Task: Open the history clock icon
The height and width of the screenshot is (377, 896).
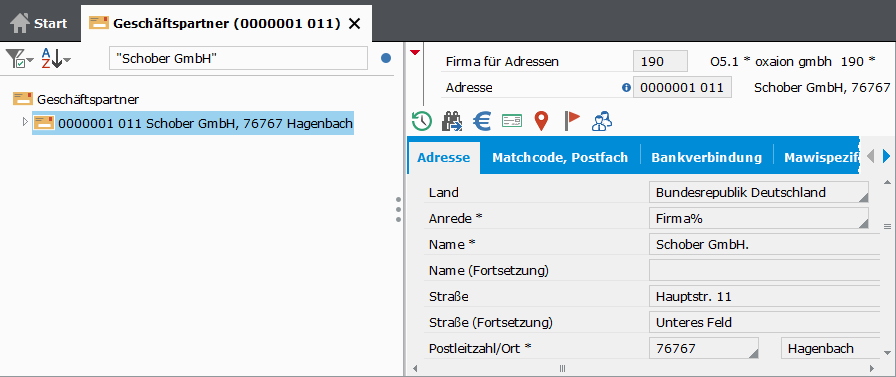Action: tap(422, 121)
